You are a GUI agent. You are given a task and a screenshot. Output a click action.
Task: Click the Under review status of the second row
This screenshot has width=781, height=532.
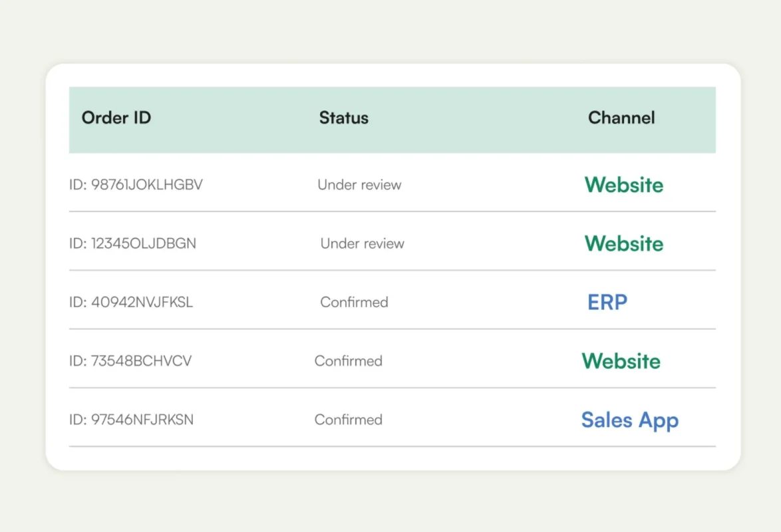[362, 243]
